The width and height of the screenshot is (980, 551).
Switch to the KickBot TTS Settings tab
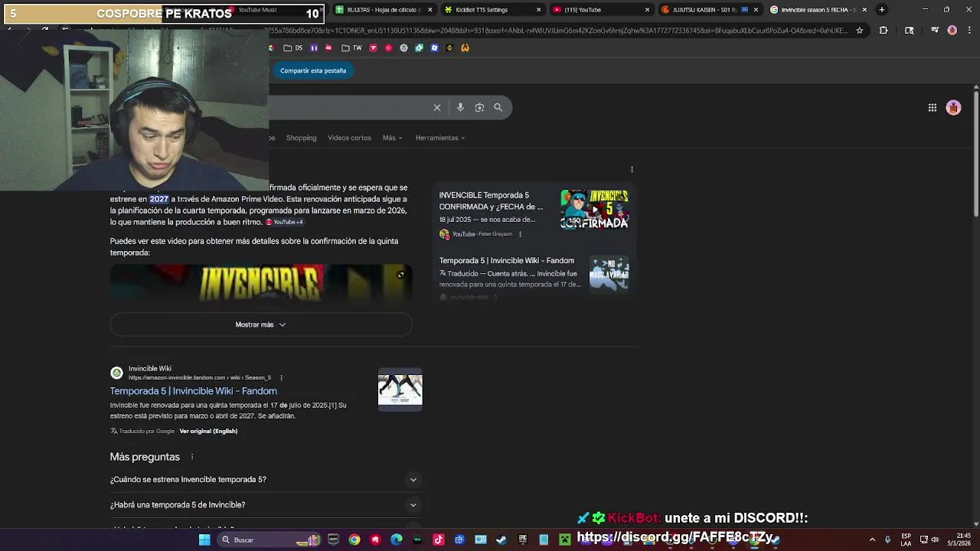click(492, 10)
